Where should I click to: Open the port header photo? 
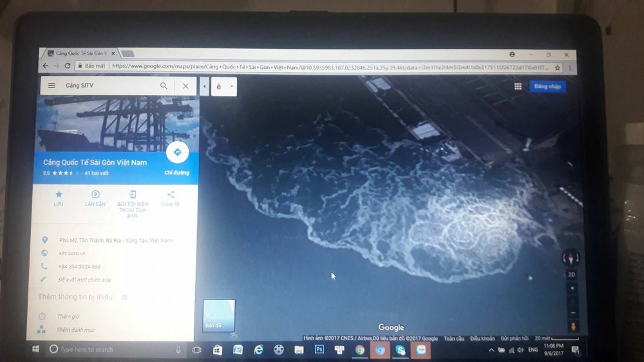click(x=117, y=124)
